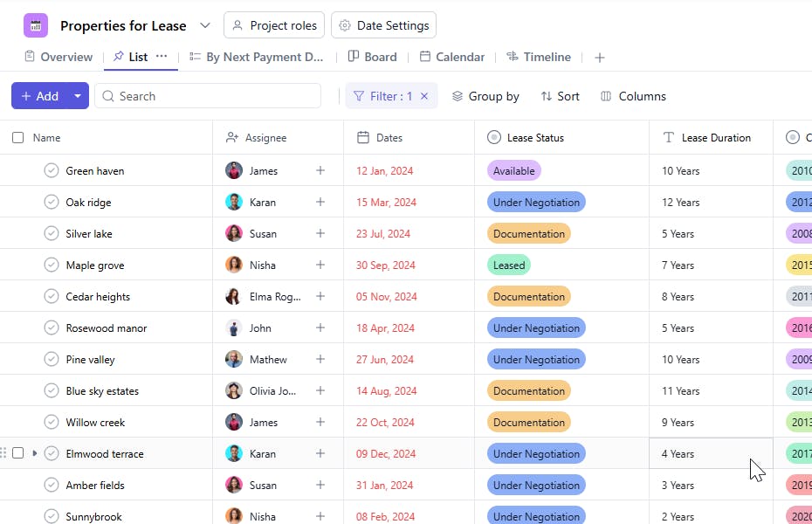The height and width of the screenshot is (524, 812).
Task: Open List tab options ellipsis
Action: (x=162, y=57)
